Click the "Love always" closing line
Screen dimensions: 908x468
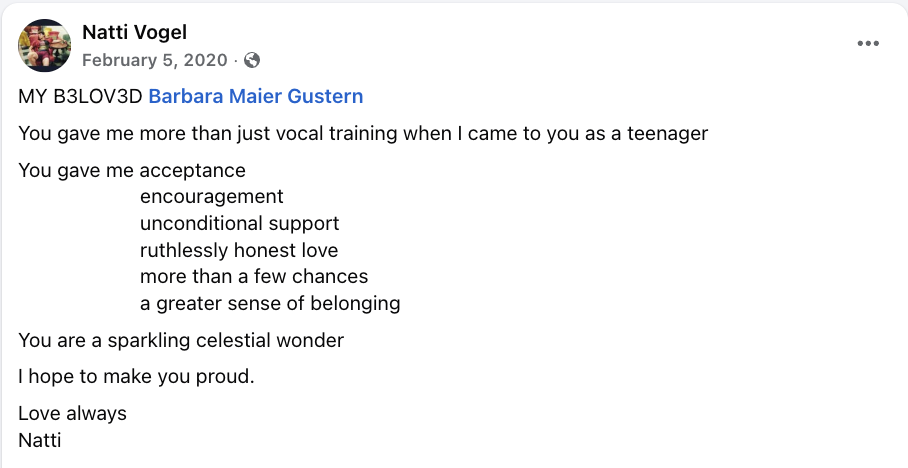click(x=72, y=413)
